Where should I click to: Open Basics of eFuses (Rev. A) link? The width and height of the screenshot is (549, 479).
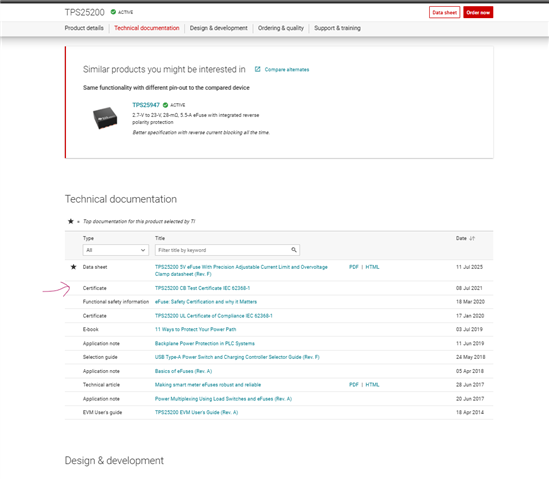tap(183, 371)
